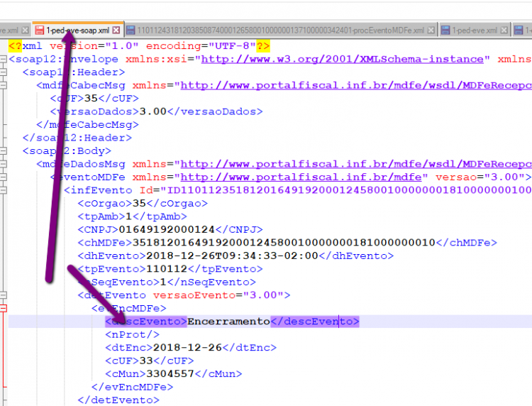Click the chMDFe key value
This screenshot has width=532, height=406.
click(284, 243)
